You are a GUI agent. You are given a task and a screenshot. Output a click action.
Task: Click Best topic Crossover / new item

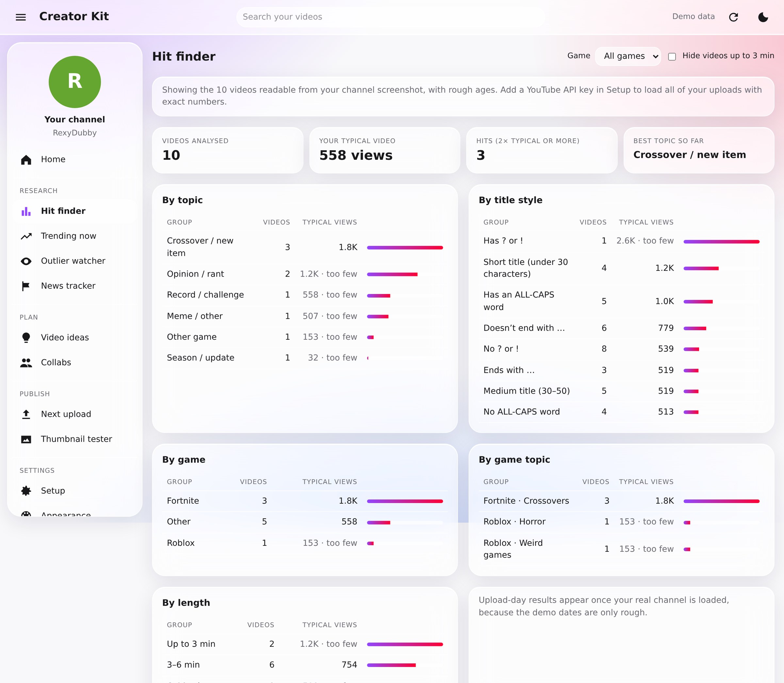point(699,150)
